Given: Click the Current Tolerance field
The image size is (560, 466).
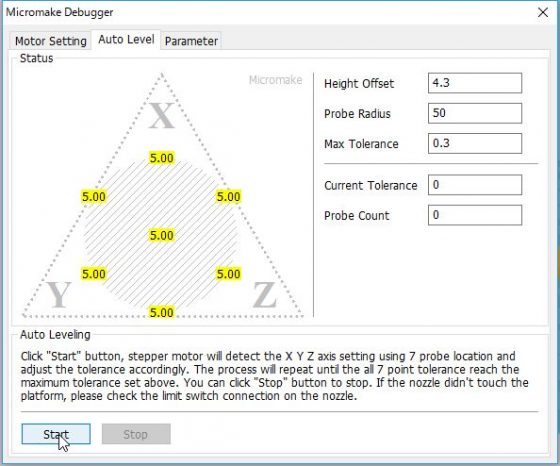Looking at the screenshot, I should pyautogui.click(x=475, y=185).
